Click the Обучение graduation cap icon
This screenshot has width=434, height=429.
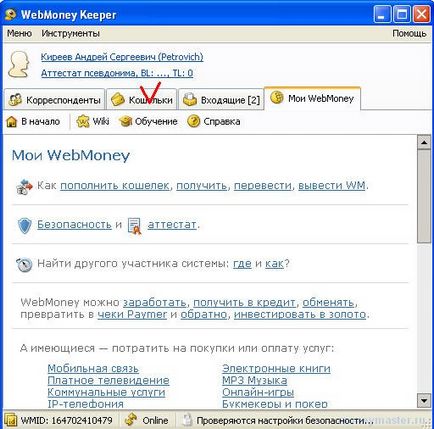tap(126, 121)
